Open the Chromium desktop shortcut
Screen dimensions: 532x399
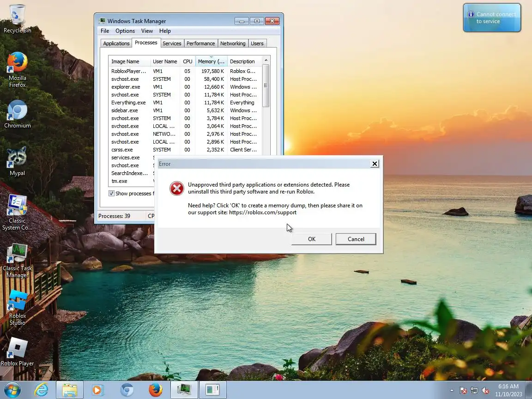pos(17,115)
